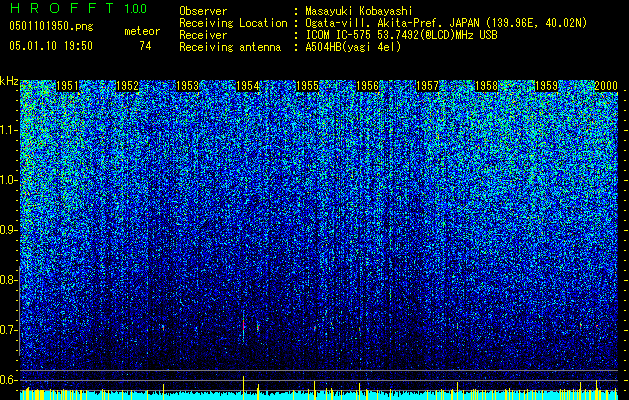Click the 1958 time marker
629x400 pixels.
pos(487,86)
